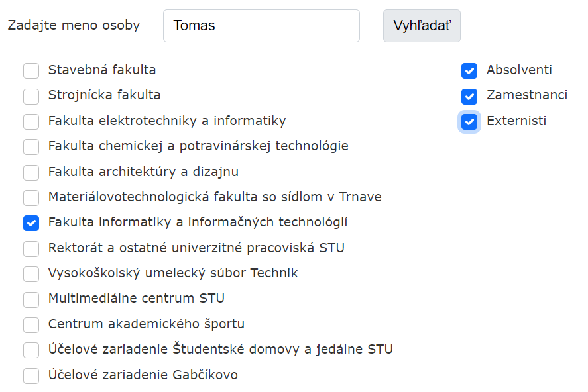588x392 pixels.
Task: Tick Rektorát a ostatné univerzitné pracoviská STU
Action: click(x=31, y=249)
